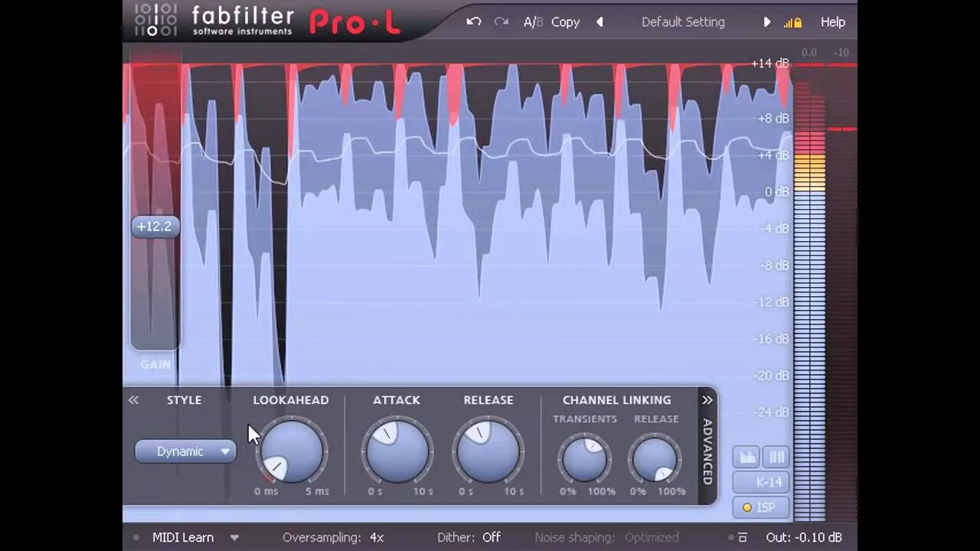Click the 0 dB scale label

point(776,192)
